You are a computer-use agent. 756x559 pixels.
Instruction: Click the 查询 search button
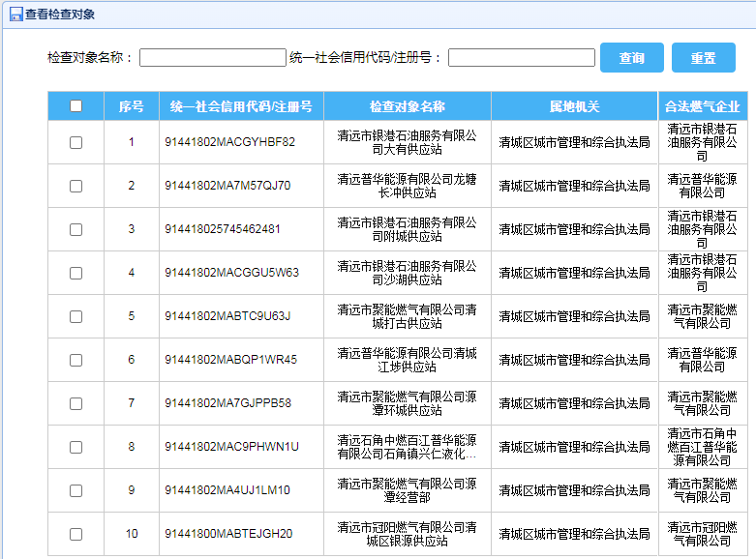tap(631, 58)
